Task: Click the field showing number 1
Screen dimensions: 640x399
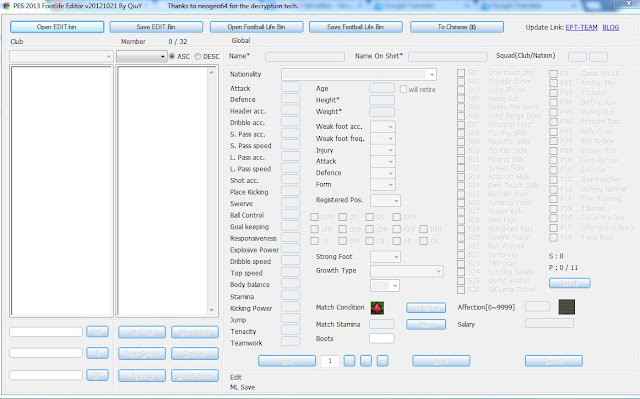Action: click(x=330, y=361)
